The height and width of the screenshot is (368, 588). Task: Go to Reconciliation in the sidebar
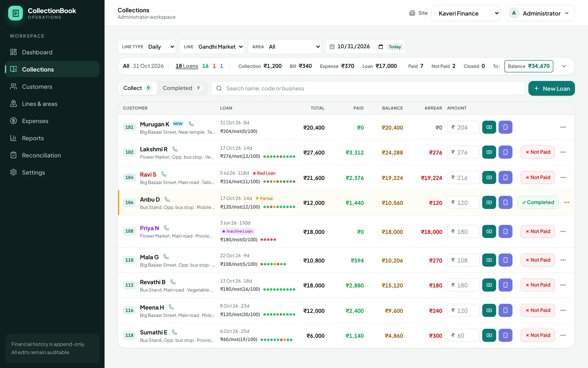[52, 155]
